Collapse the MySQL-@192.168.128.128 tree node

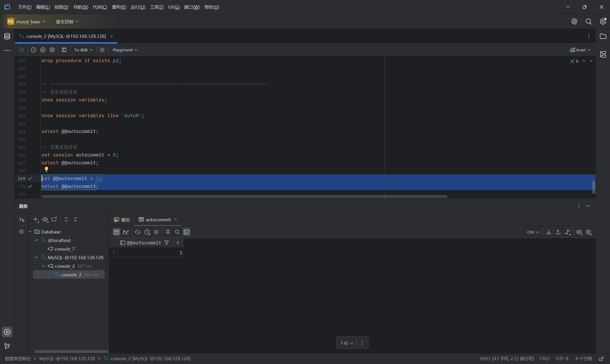point(36,257)
